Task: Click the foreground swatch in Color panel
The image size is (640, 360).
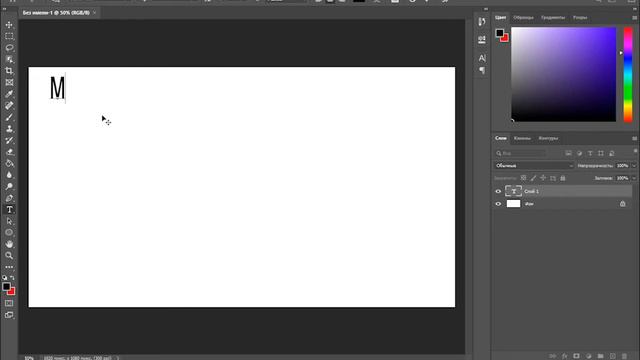Action: coord(500,33)
